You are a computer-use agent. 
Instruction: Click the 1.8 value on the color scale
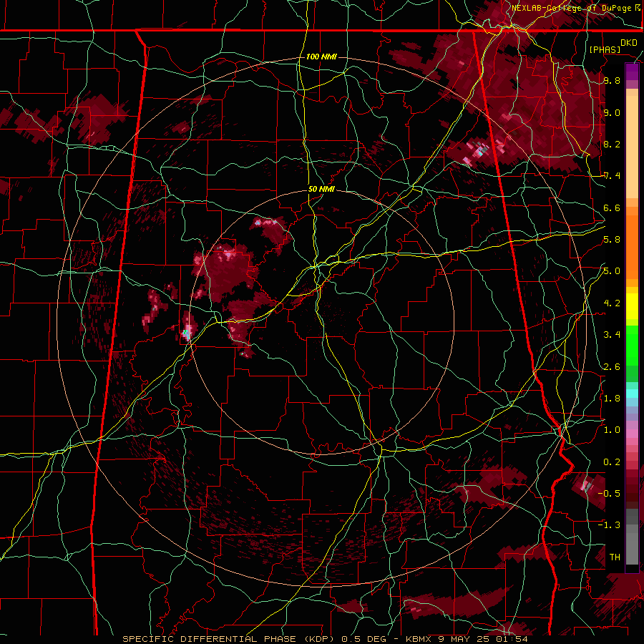point(612,399)
